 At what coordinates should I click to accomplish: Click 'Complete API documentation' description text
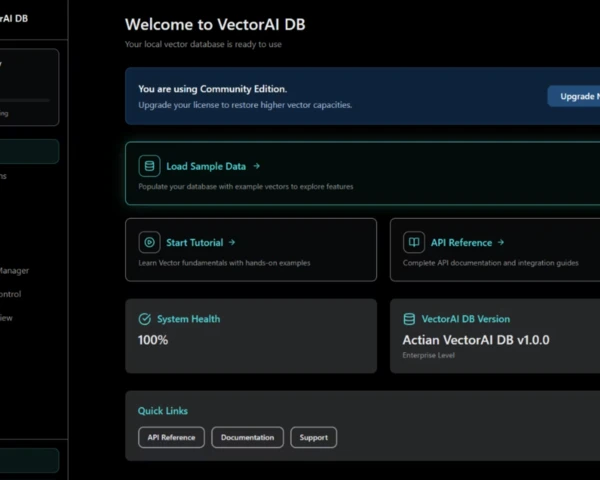point(491,263)
